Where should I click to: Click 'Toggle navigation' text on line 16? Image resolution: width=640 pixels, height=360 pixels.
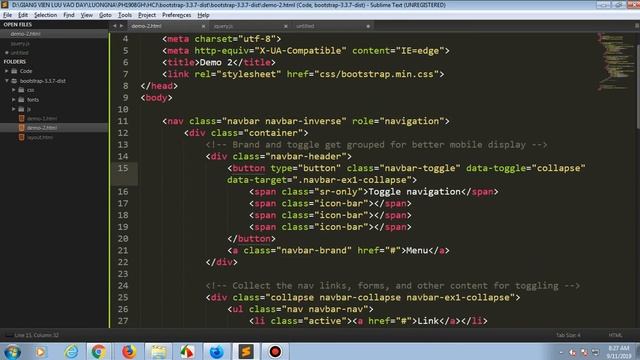coord(414,192)
